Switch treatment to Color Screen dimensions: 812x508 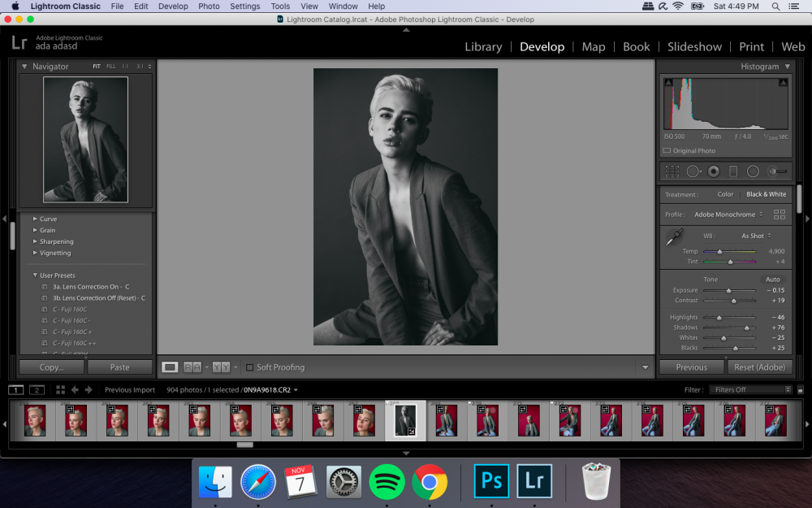[725, 194]
